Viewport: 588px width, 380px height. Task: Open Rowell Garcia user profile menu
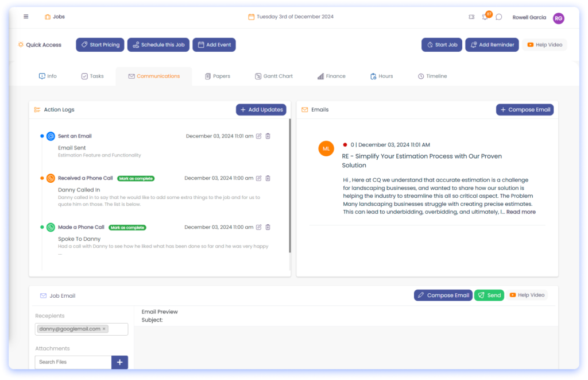point(558,18)
